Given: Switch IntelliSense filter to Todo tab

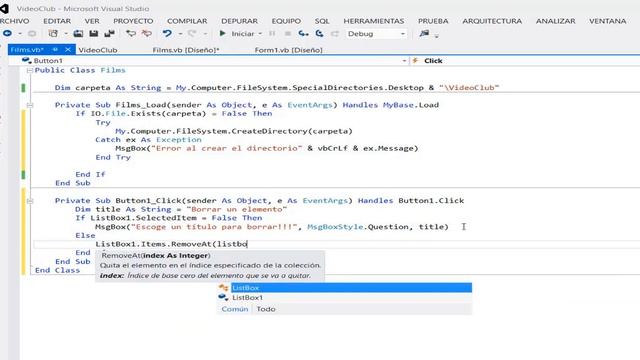Looking at the screenshot, I should [x=266, y=309].
